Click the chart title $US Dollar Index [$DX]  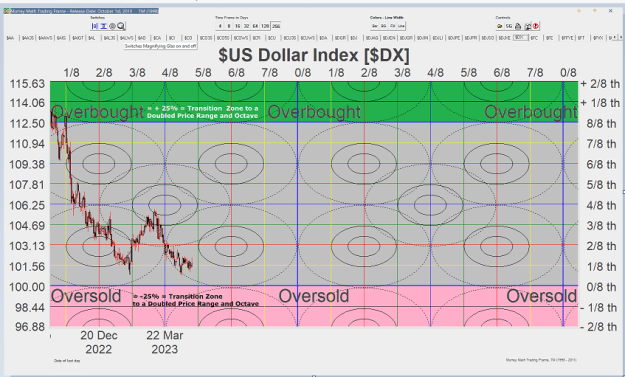(314, 55)
